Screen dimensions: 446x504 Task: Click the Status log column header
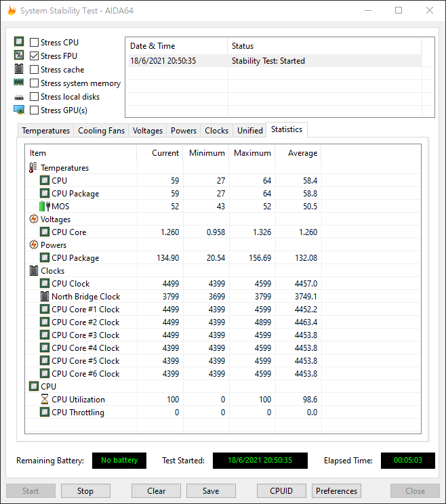[325, 46]
